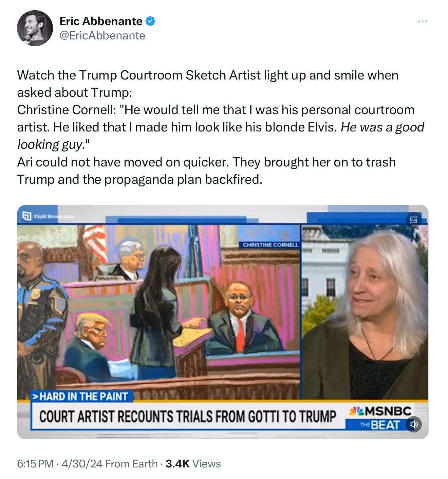Click the XSplit Broadcaster logo watermark
Image resolution: width=448 pixels, height=479 pixels.
click(x=48, y=216)
